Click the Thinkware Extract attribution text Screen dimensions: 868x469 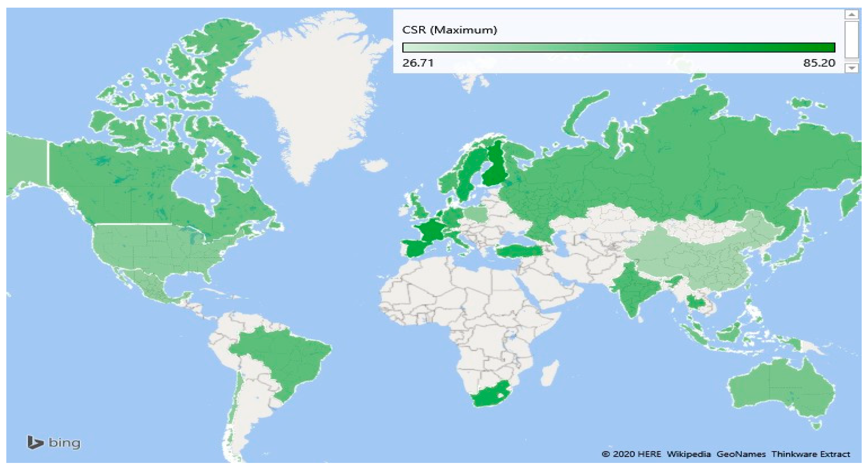pos(811,454)
